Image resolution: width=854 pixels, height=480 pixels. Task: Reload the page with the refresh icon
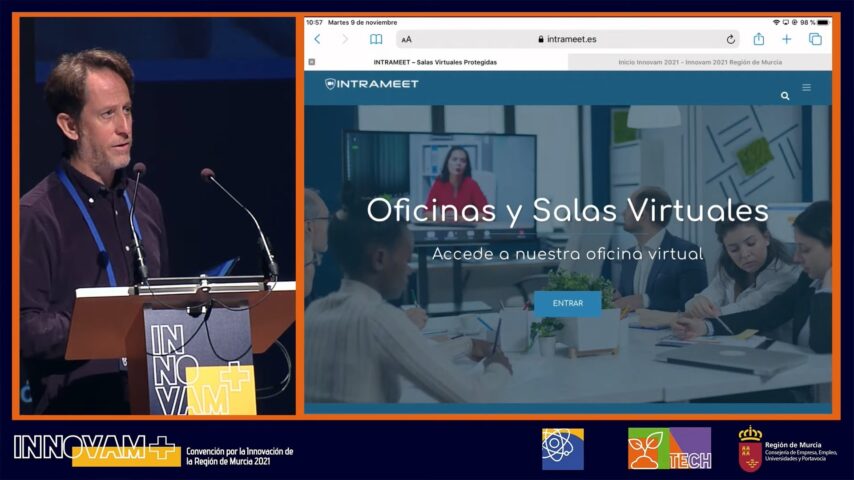point(730,39)
